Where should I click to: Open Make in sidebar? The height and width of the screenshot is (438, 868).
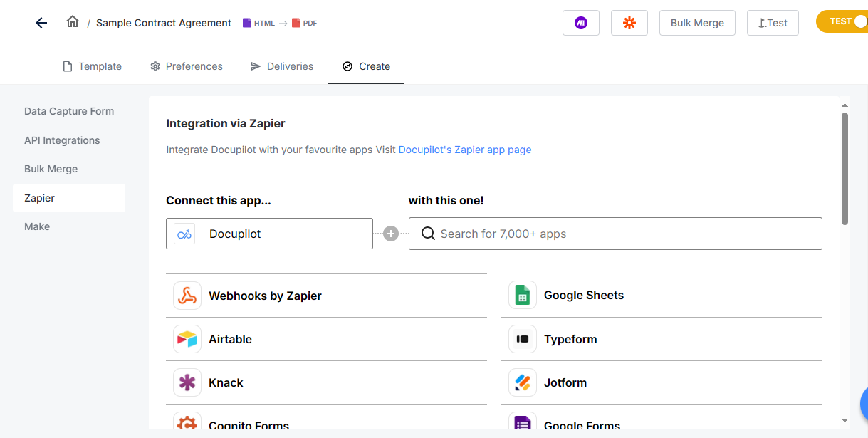(37, 226)
